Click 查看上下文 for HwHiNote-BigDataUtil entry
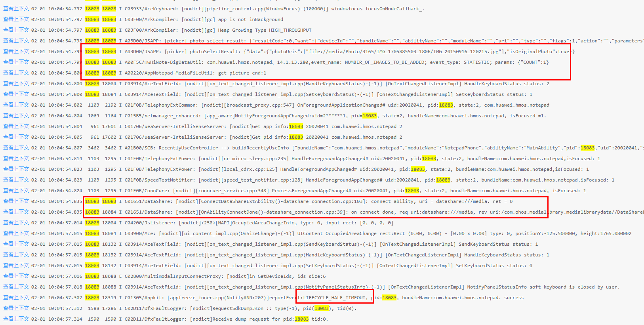 click(x=16, y=62)
